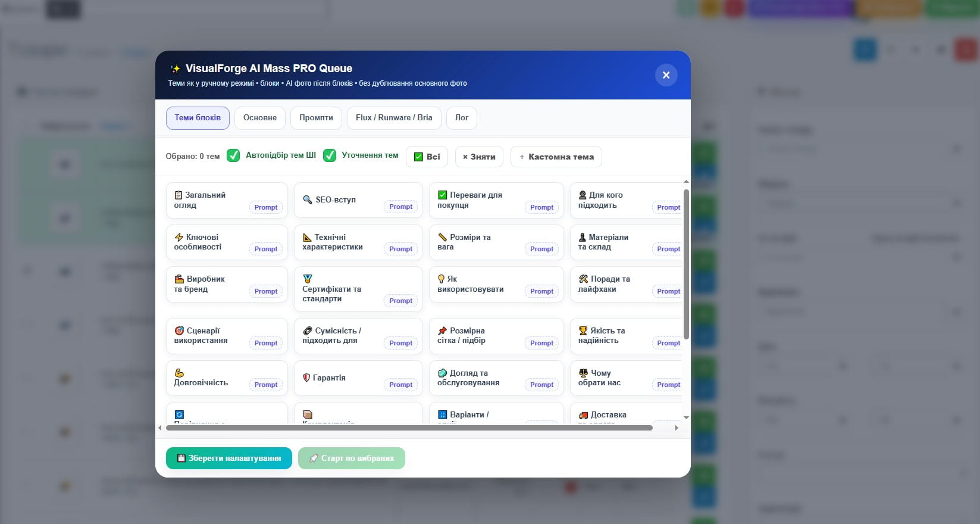Click the trophy icon on Якість та надійність

pos(583,330)
